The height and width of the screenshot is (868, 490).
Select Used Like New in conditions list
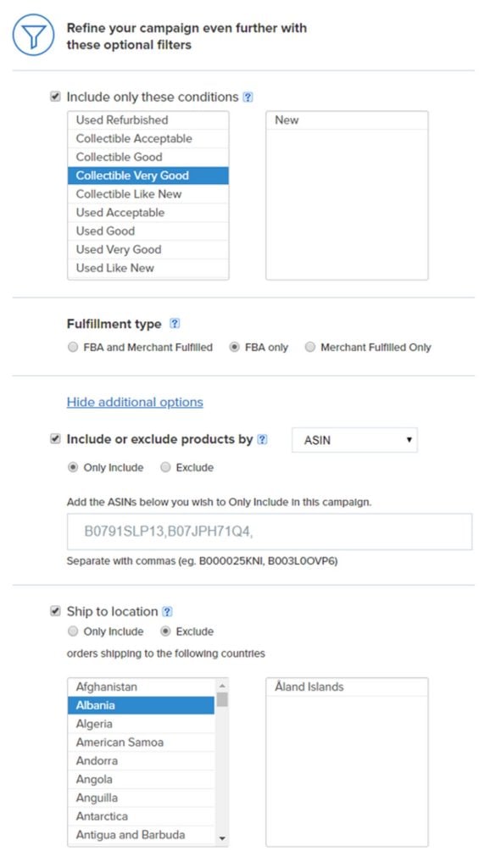coord(148,268)
